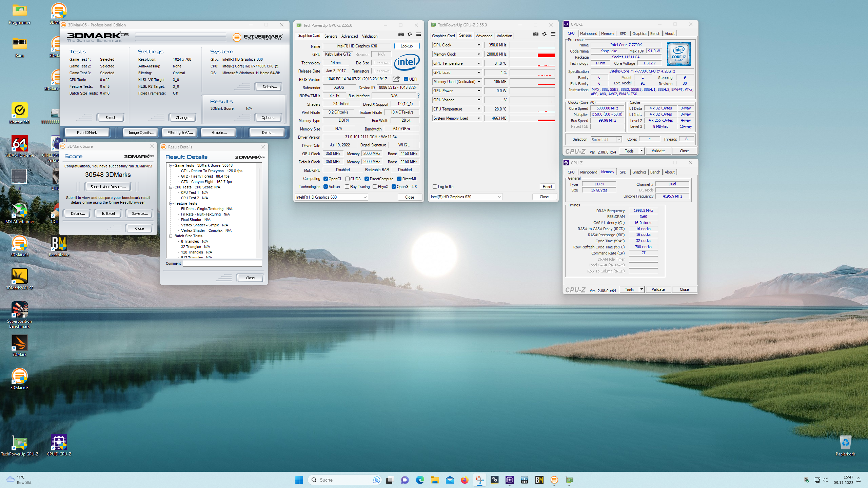Toggle the UEFI checkbox in GPU-Z
Viewport: 868px width, 488px height.
(x=406, y=79)
